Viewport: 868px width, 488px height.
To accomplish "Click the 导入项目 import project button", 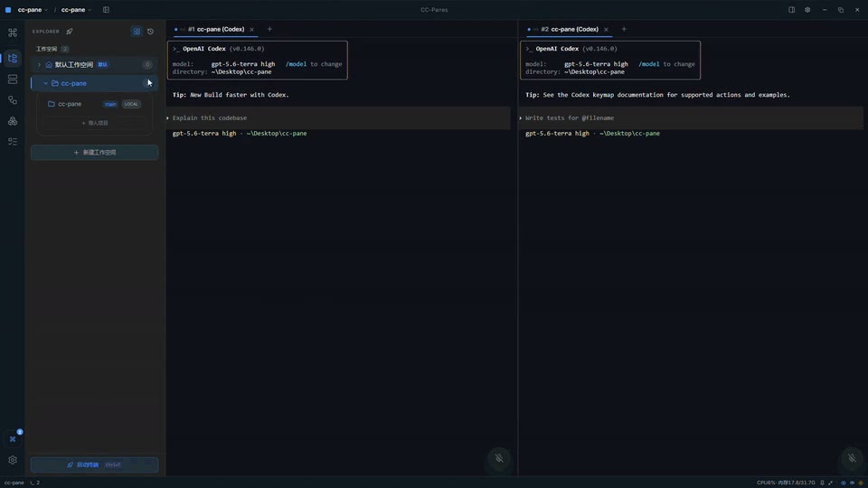I will tap(95, 123).
